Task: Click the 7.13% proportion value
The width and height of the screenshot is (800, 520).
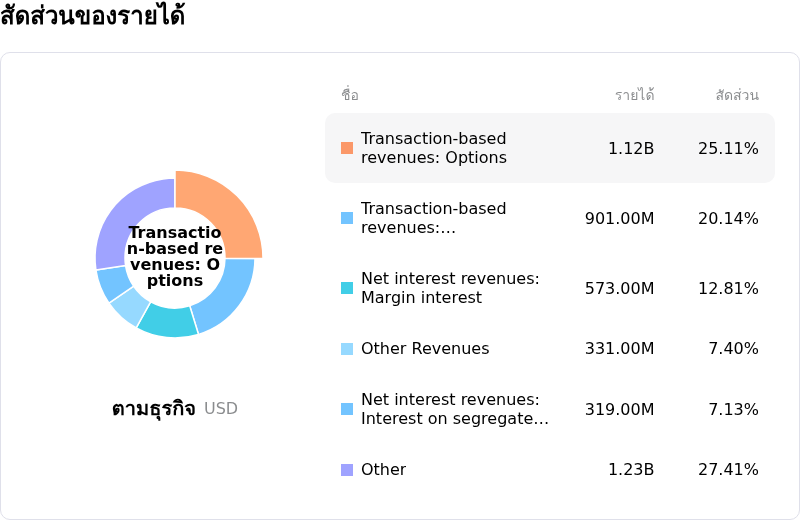Action: (733, 409)
